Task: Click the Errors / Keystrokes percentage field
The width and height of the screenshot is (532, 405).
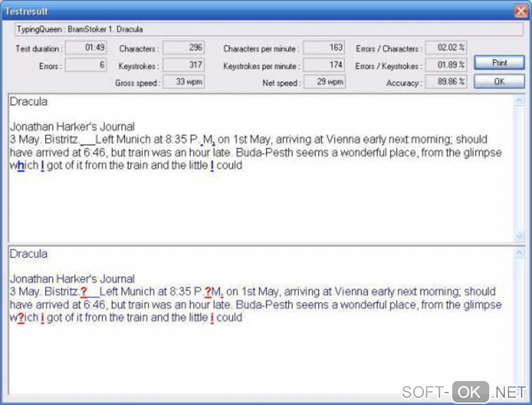Action: click(x=446, y=65)
